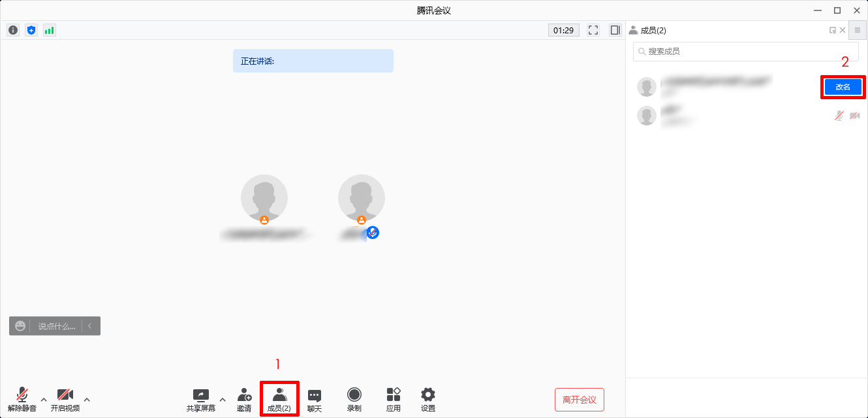Open meeting Settings (设置)
The height and width of the screenshot is (418, 868).
428,400
